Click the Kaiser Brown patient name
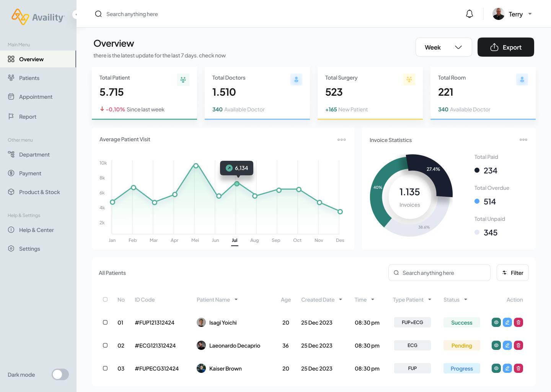Viewport: 551px width, 392px height. pos(225,368)
